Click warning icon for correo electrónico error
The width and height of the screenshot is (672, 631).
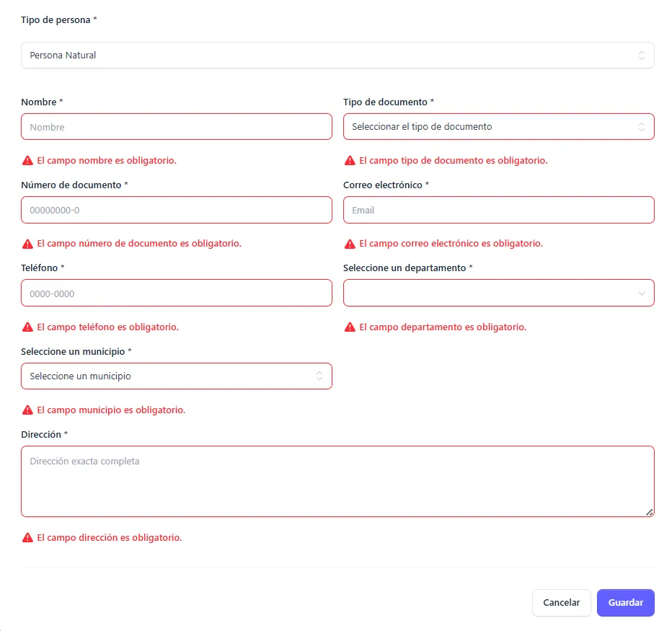[350, 244]
